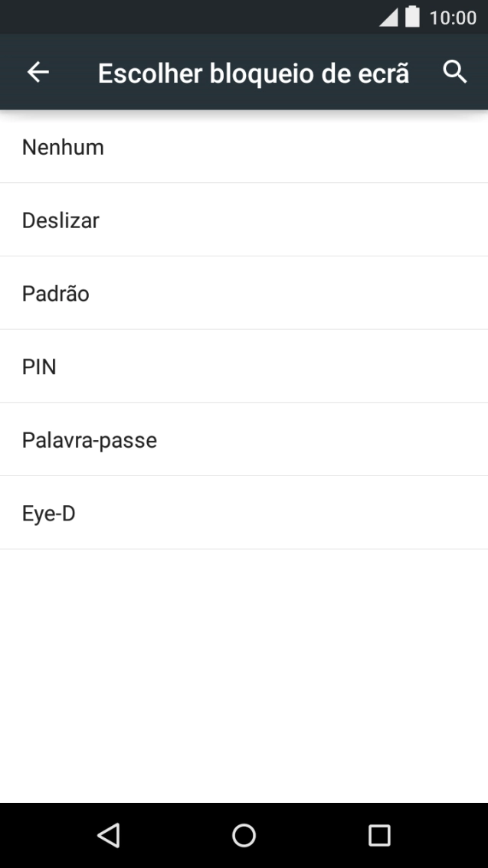Open search with the magnifier icon
This screenshot has height=868, width=488.
pyautogui.click(x=454, y=72)
